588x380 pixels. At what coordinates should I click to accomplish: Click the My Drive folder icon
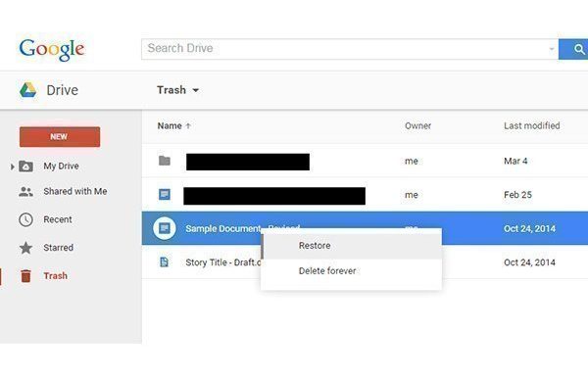pos(25,166)
